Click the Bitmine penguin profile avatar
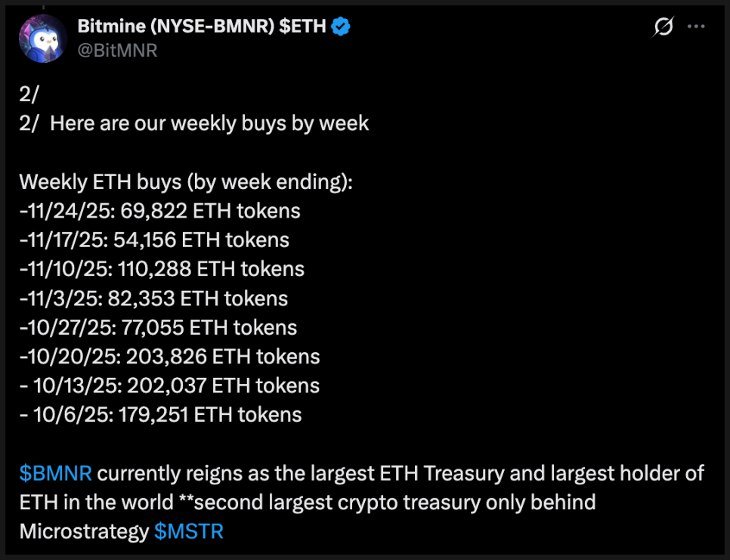 pos(44,39)
